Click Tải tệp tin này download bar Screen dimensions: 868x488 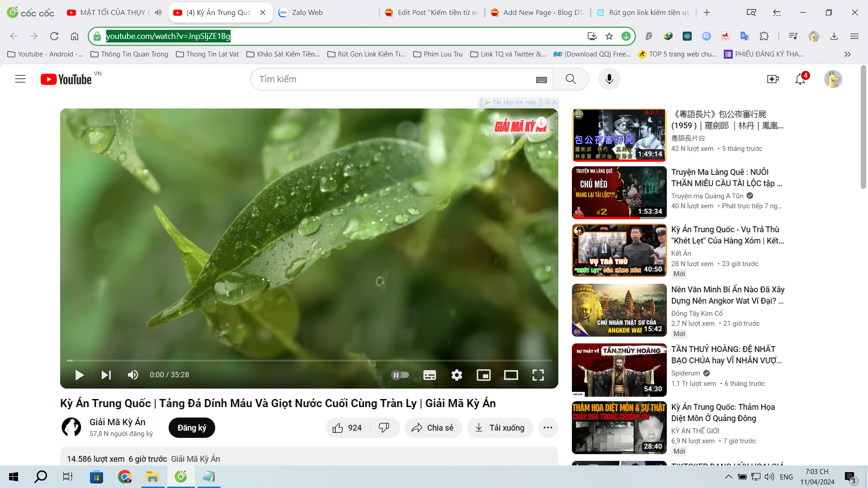coord(511,102)
